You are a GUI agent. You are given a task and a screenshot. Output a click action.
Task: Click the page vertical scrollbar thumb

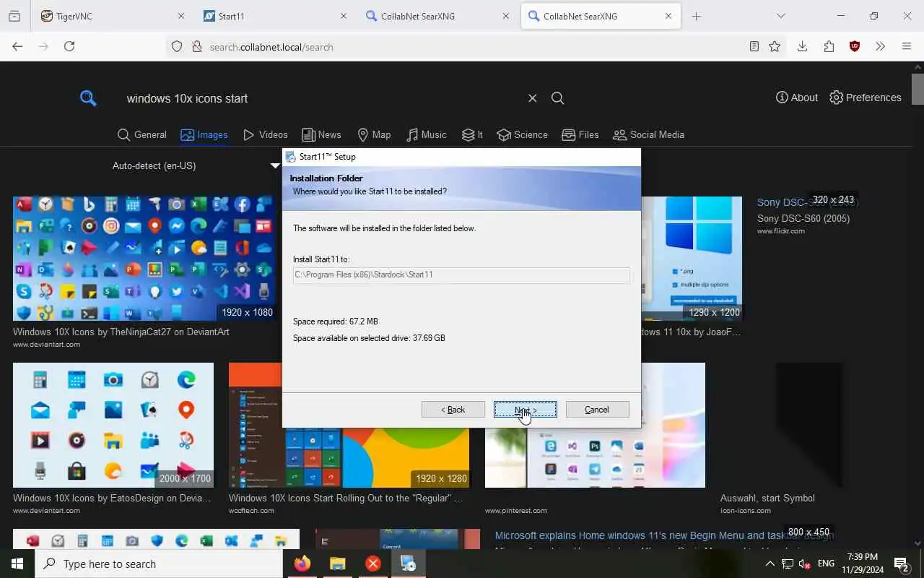[918, 89]
